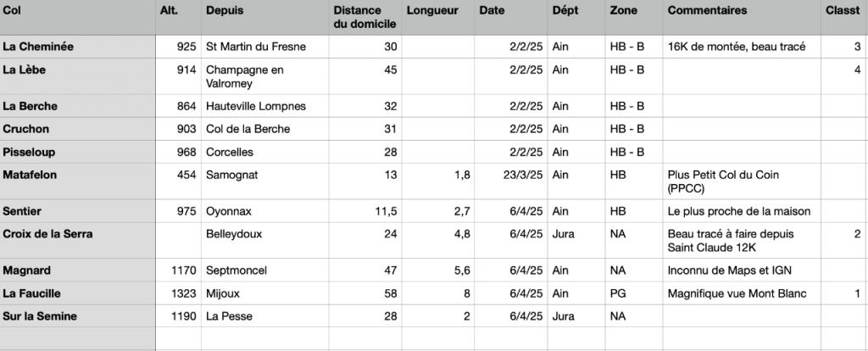868x351 pixels.
Task: Click the Distance du domicile header
Action: click(x=365, y=17)
